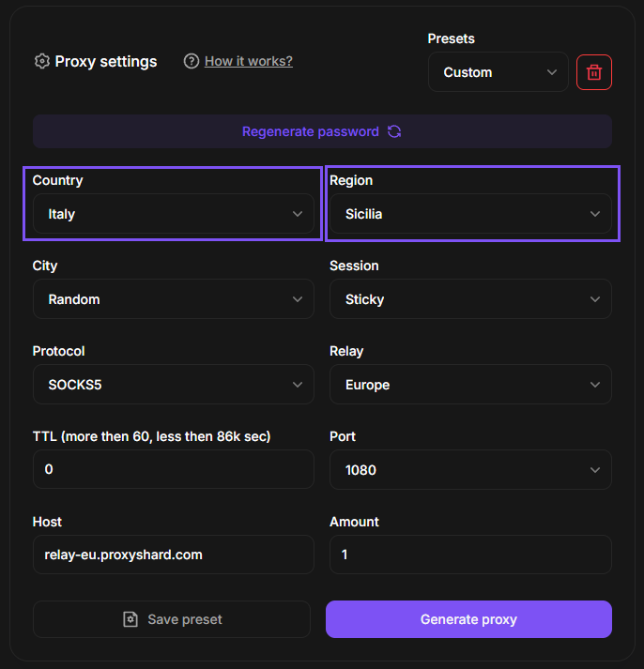
Task: Click the Save preset disk icon
Action: 130,619
